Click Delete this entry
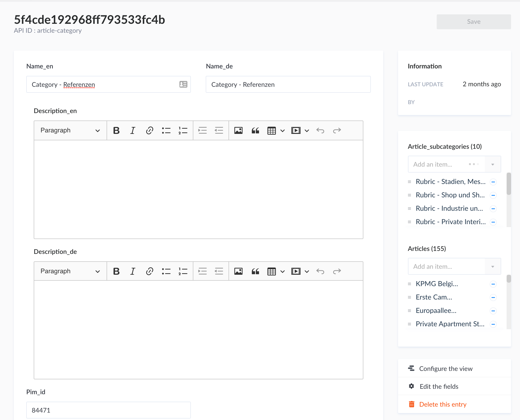 click(443, 404)
